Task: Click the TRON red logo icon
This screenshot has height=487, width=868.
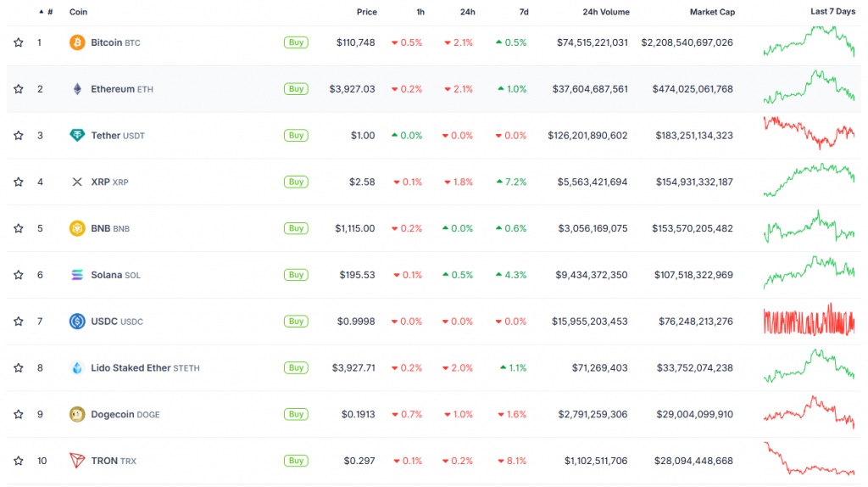Action: click(x=77, y=461)
